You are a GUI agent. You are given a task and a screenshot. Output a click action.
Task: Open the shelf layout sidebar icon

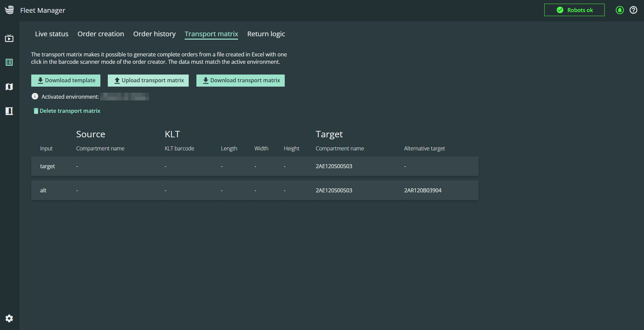(x=9, y=111)
